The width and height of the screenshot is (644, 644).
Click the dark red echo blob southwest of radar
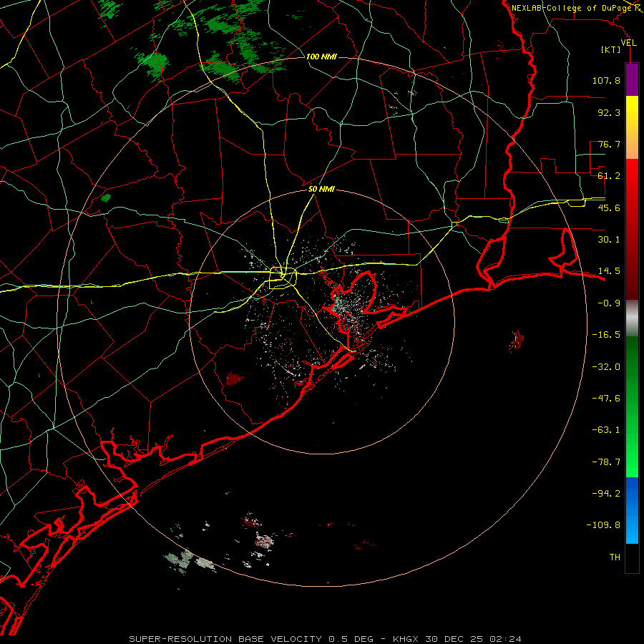pyautogui.click(x=235, y=379)
